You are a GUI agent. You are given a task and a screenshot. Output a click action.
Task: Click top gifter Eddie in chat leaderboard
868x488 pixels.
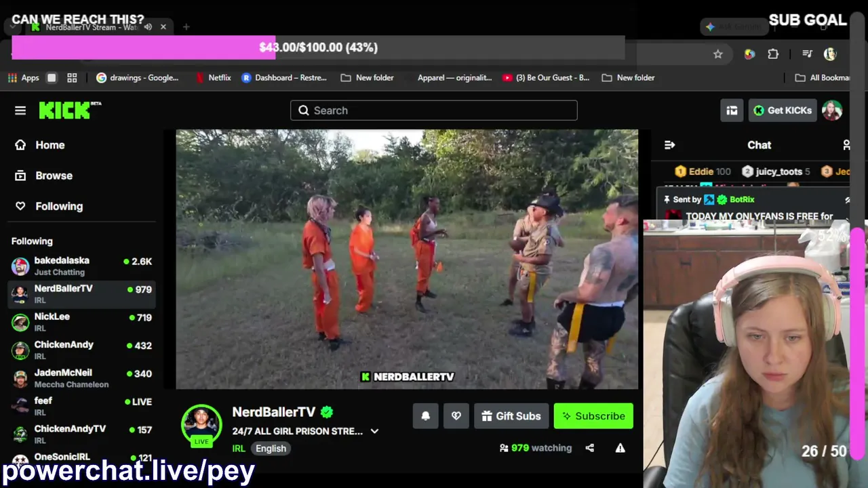tap(703, 171)
